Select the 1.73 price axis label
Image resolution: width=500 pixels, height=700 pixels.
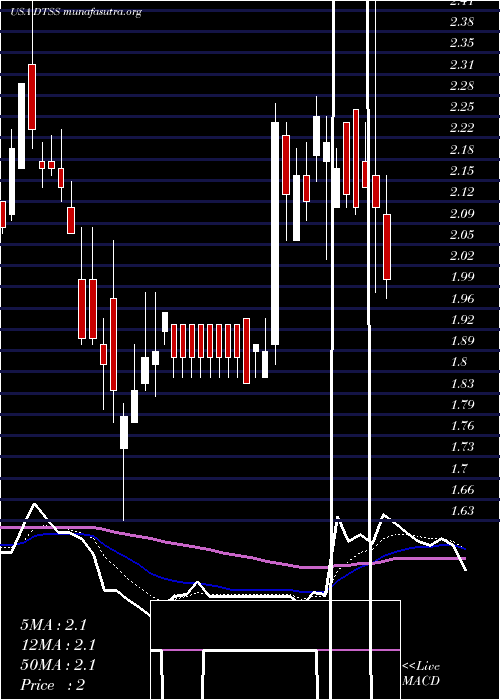(462, 447)
